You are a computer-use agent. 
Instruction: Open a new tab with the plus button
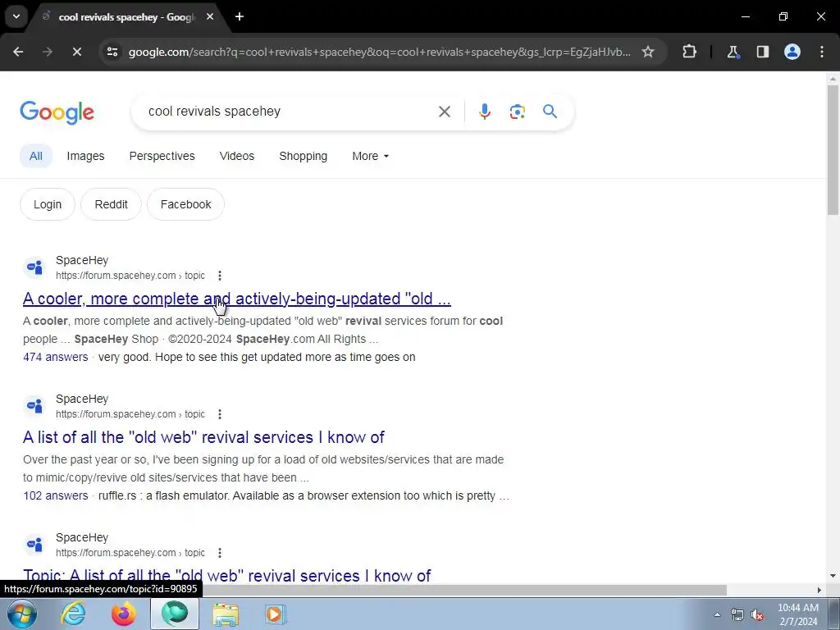tap(240, 16)
